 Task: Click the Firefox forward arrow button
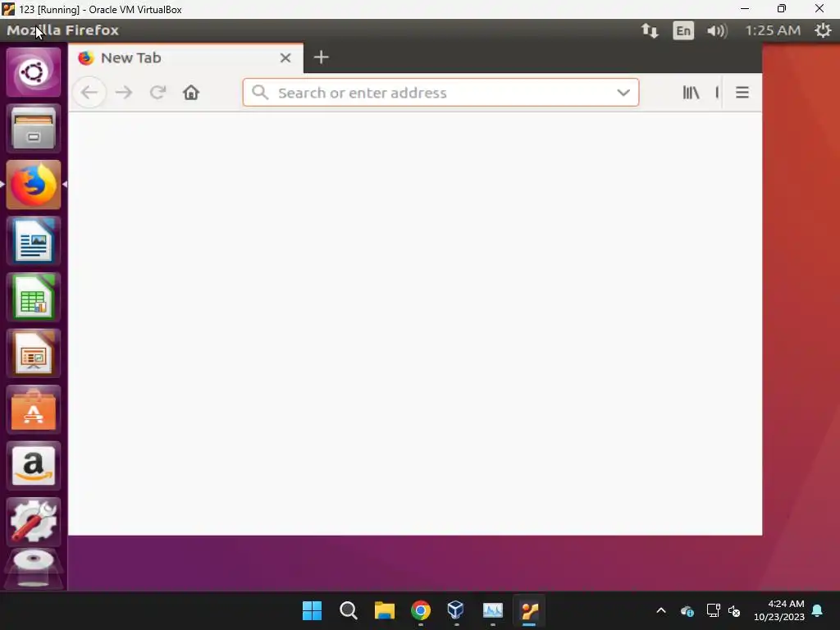click(124, 92)
